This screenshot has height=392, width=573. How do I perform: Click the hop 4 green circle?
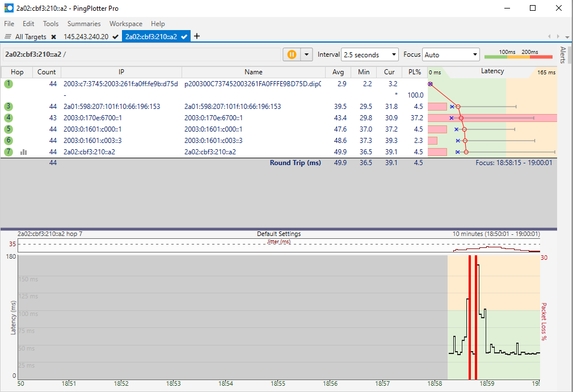point(9,117)
